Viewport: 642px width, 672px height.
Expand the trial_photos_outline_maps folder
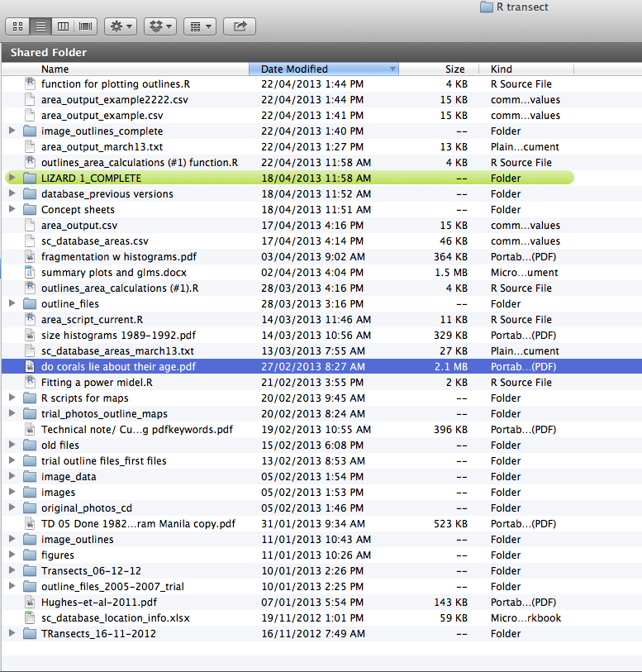(12, 413)
